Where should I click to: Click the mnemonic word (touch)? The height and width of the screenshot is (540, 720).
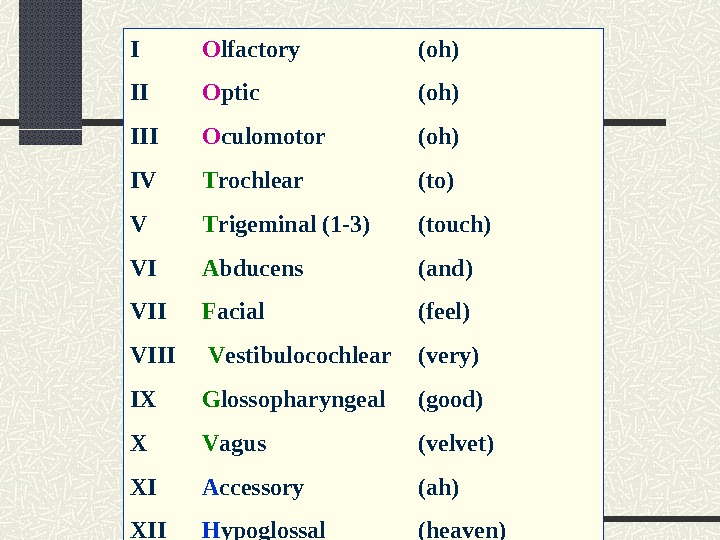tap(454, 225)
